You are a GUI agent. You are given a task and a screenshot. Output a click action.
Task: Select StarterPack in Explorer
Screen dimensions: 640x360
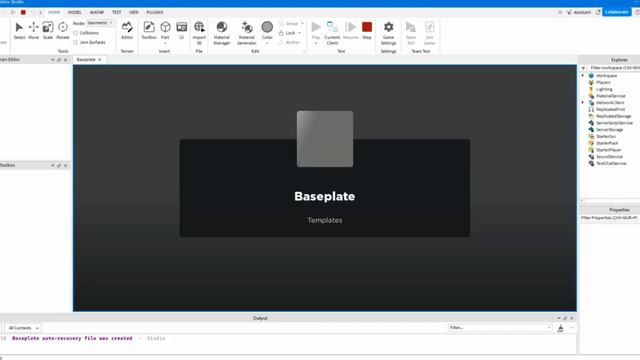(607, 143)
